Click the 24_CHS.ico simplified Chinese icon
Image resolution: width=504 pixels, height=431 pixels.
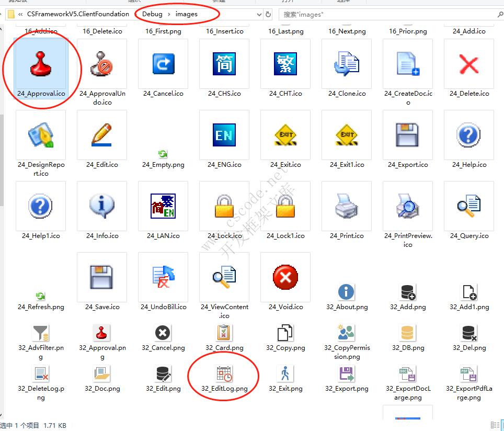224,65
